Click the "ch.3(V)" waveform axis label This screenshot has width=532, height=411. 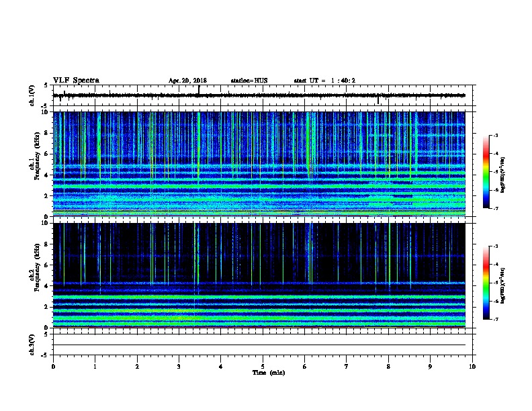click(32, 345)
